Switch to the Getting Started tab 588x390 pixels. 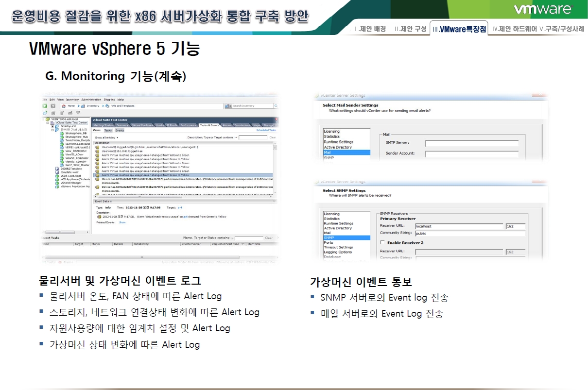click(x=104, y=125)
